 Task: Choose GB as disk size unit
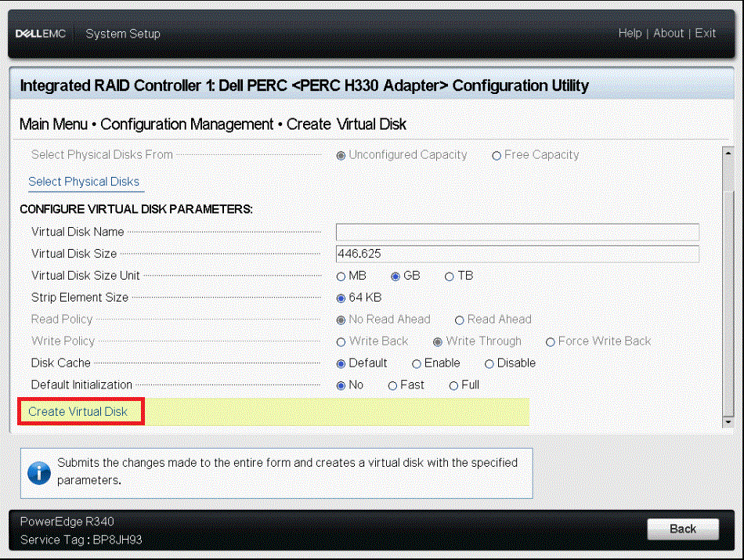(x=395, y=276)
